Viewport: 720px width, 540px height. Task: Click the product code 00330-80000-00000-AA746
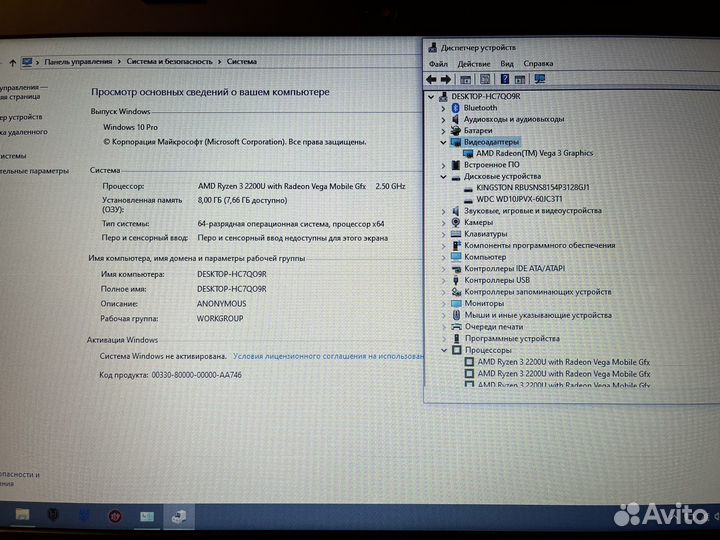[197, 375]
